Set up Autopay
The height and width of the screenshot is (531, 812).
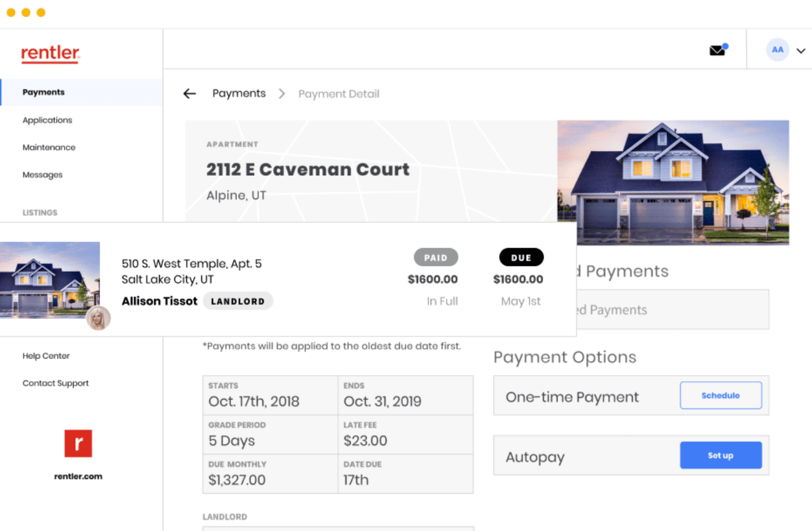720,455
